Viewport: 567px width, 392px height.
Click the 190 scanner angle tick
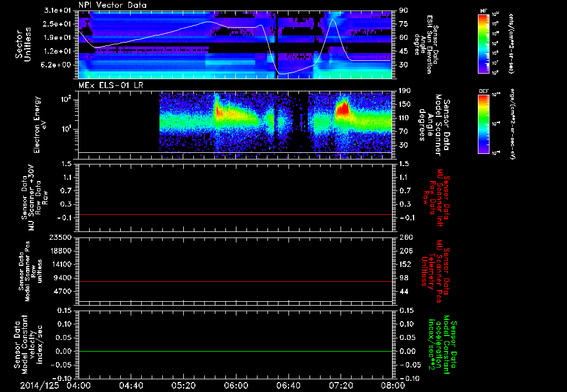(x=405, y=91)
